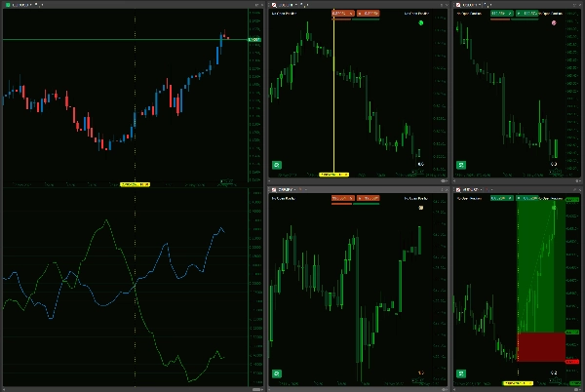585x392 pixels.
Task: Click the small counter icon near the top-middle chart's price axis
Action: 421,164
